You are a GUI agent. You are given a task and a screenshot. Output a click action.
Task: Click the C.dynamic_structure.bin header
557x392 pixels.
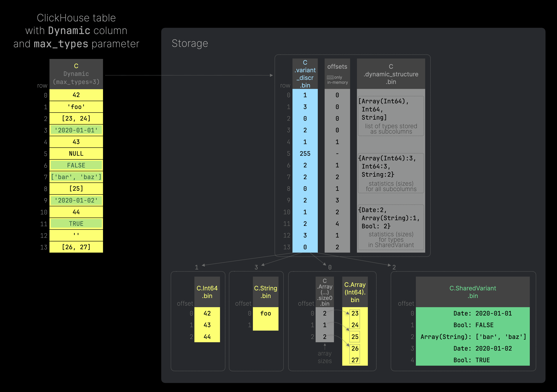coord(391,74)
